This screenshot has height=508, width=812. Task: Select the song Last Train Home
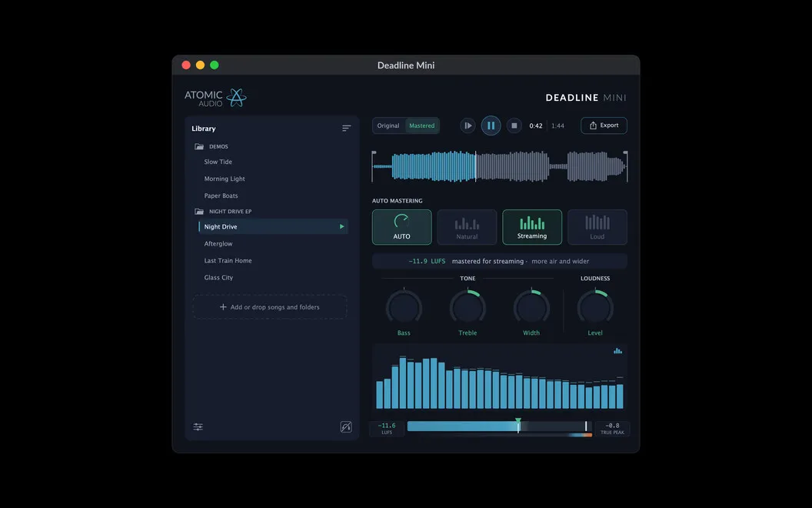point(228,261)
